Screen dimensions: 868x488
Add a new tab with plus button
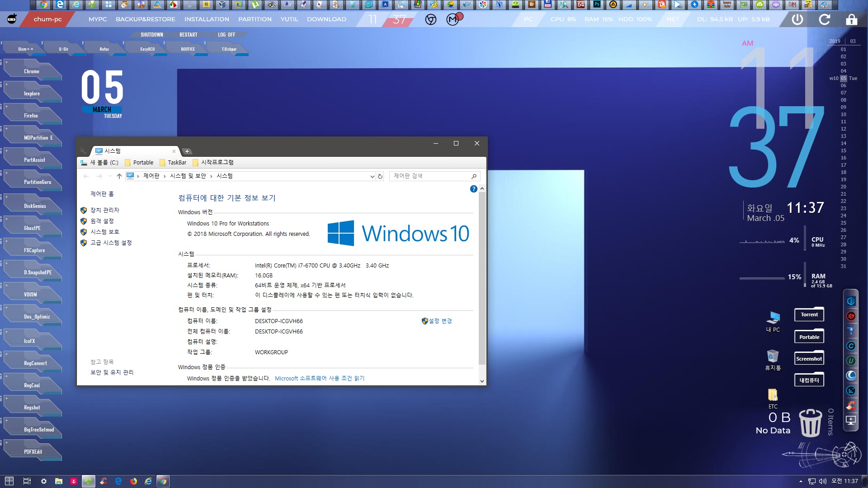point(187,151)
